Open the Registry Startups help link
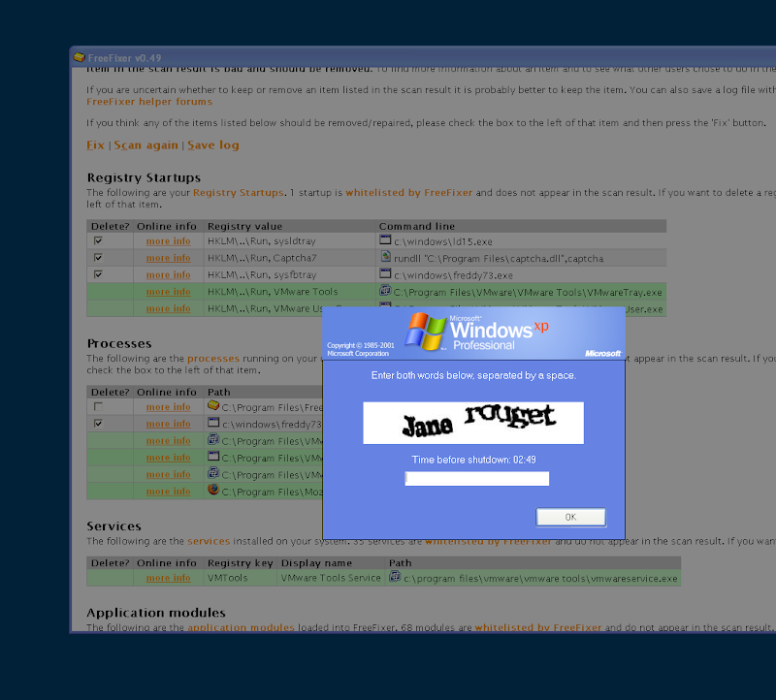This screenshot has height=700, width=776. pyautogui.click(x=239, y=193)
